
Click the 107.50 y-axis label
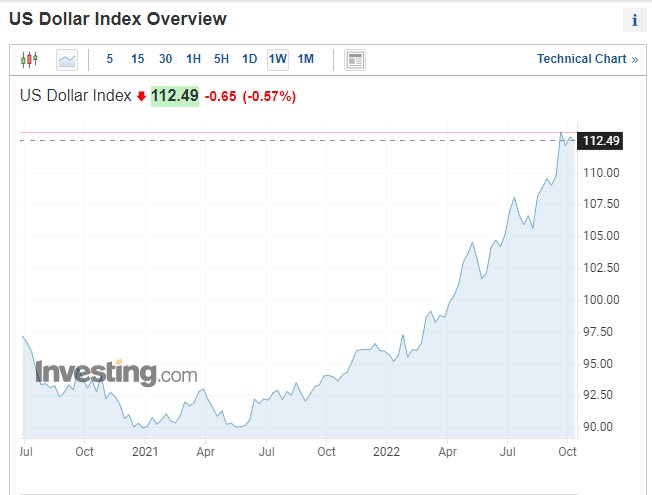pyautogui.click(x=601, y=204)
